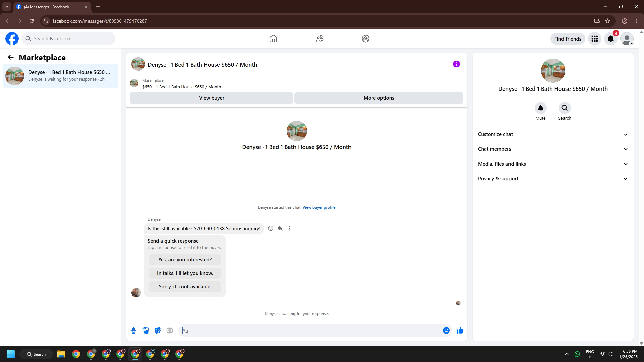Expand Media, files and links section

point(553,164)
